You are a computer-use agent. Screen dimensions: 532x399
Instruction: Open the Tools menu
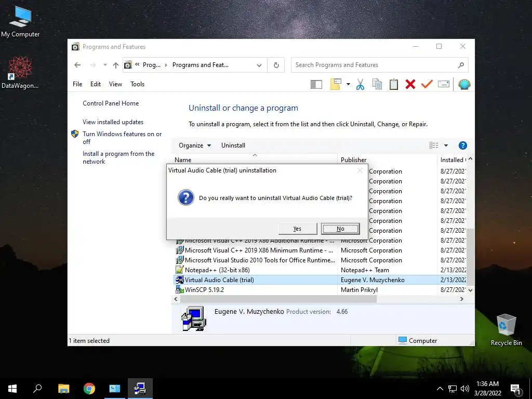coord(137,84)
